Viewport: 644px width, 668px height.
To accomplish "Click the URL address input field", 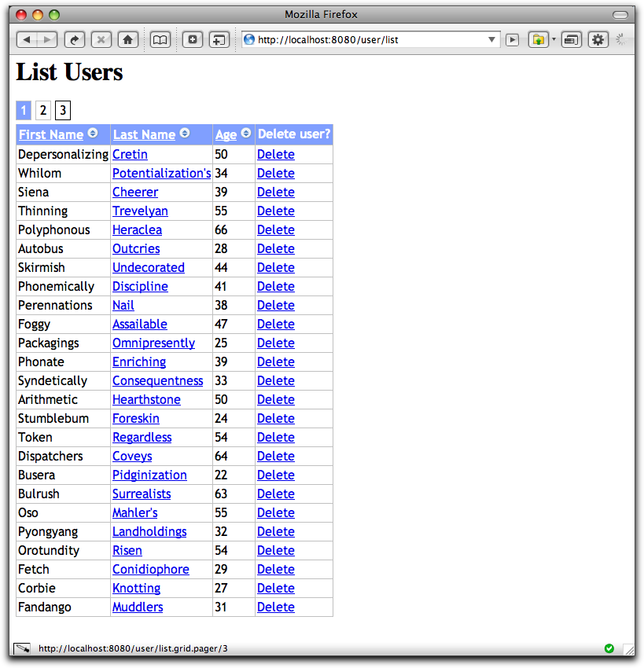I will [370, 39].
